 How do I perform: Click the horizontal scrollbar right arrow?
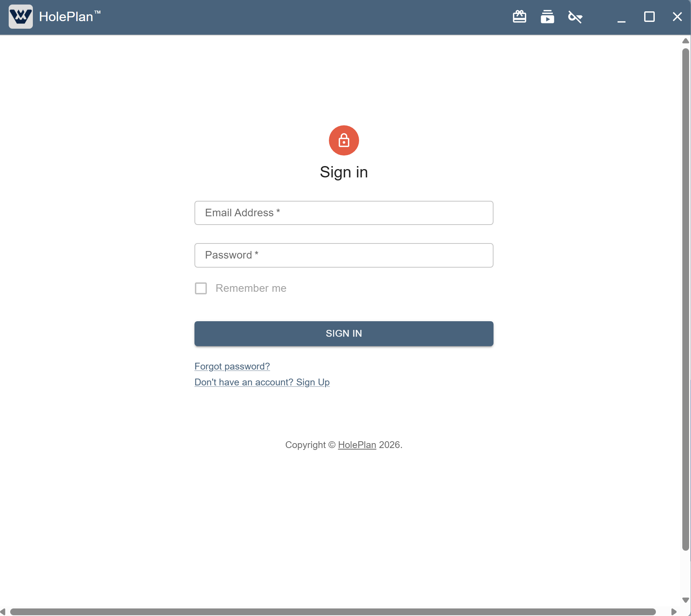click(674, 611)
